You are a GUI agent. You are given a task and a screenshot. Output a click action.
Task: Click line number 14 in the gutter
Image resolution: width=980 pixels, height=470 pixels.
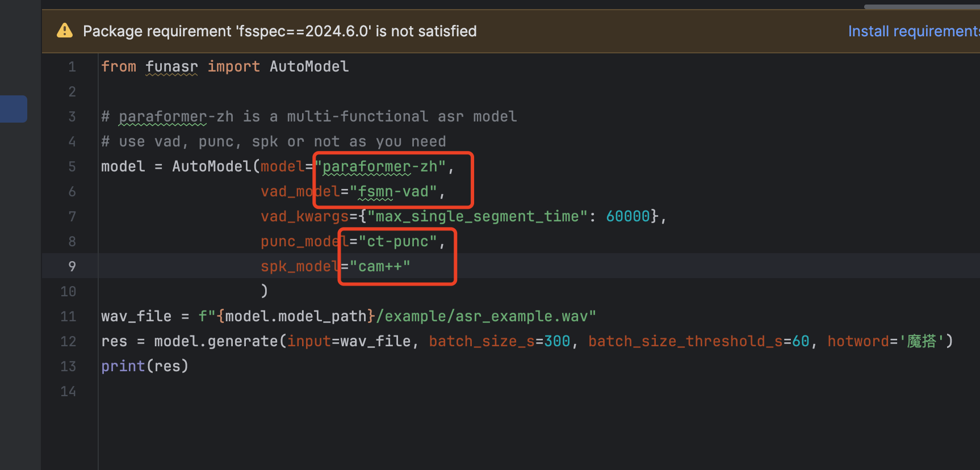68,392
